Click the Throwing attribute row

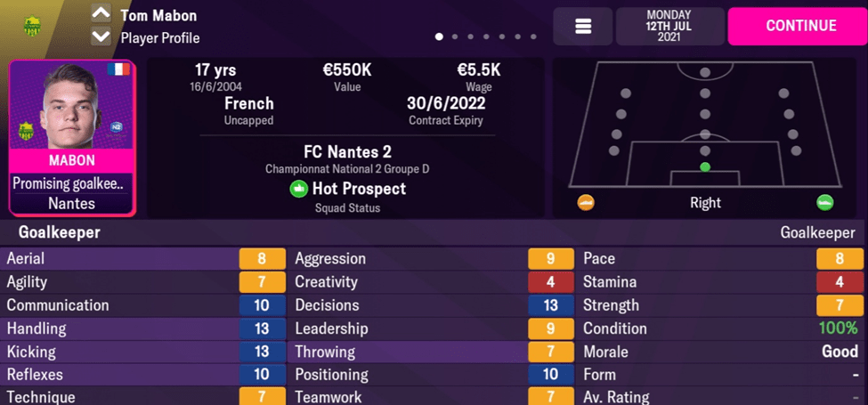432,352
